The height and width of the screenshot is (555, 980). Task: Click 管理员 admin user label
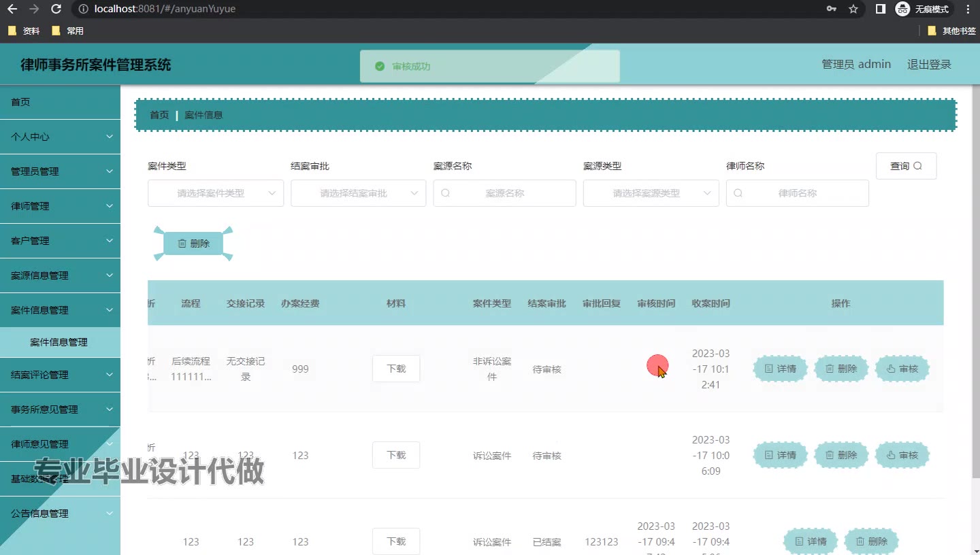click(x=856, y=64)
